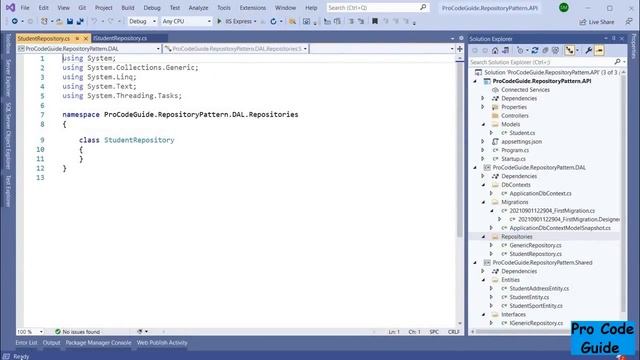This screenshot has height=360, width=640.
Task: Click the Find in Files toolbar icon
Action: 292,21
